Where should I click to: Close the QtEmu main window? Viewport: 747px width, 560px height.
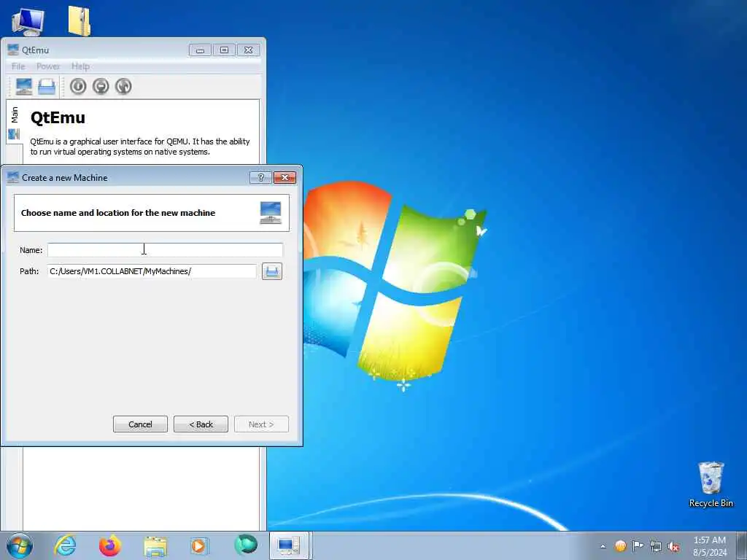[248, 50]
